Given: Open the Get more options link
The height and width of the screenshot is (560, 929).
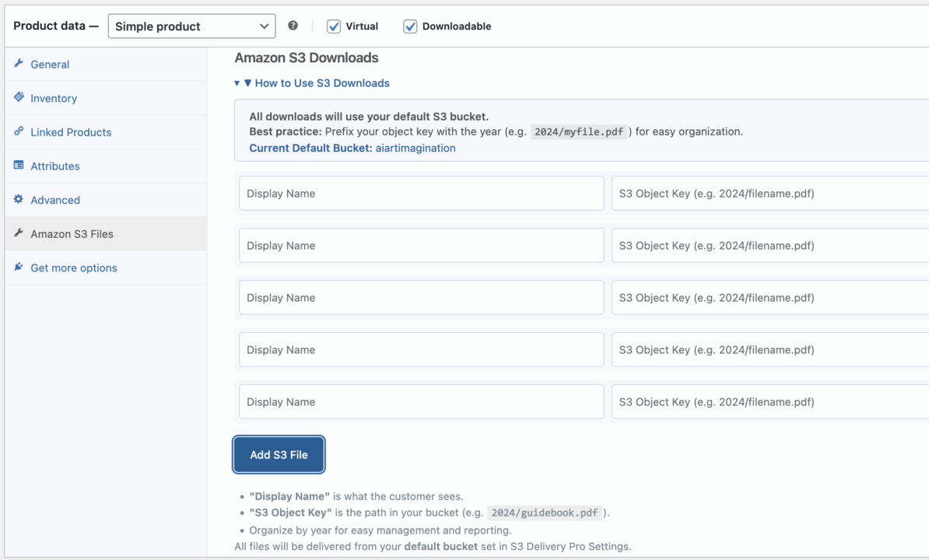Looking at the screenshot, I should [x=74, y=268].
